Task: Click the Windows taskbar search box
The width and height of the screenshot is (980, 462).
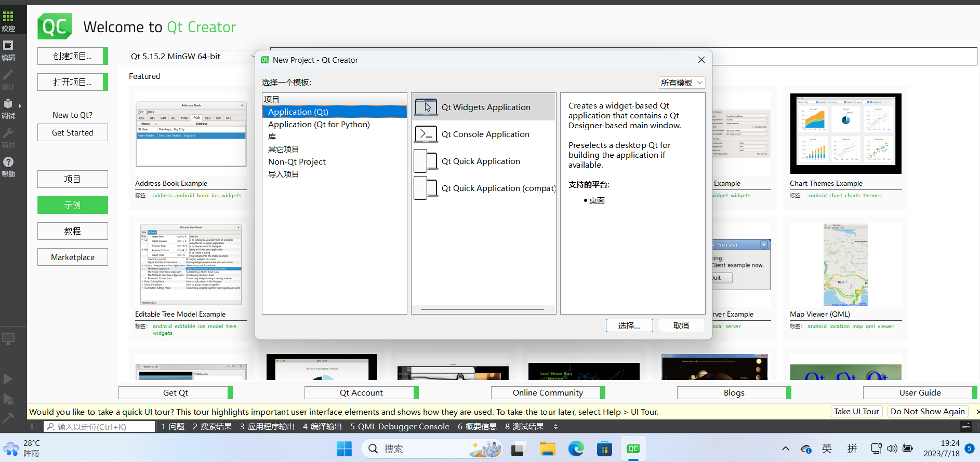Action: click(432, 449)
